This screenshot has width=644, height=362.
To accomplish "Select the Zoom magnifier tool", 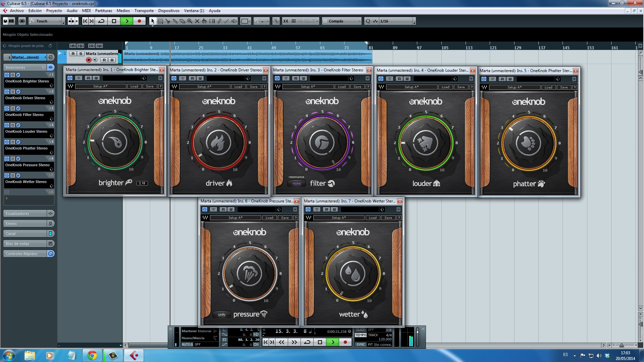I will pos(190,21).
